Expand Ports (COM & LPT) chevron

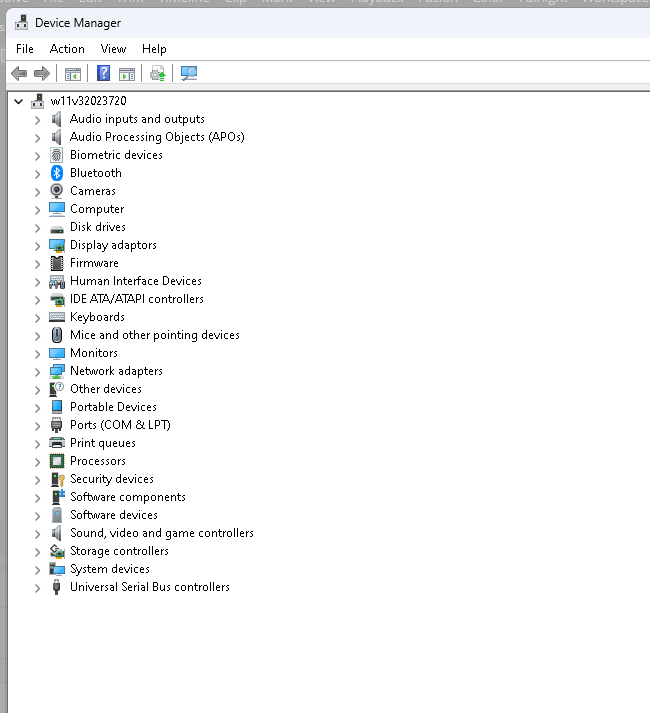(38, 426)
